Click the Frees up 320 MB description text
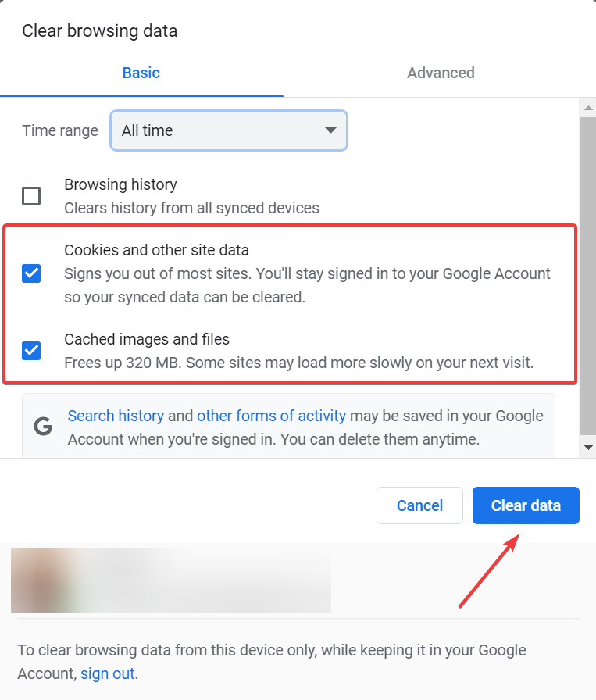The width and height of the screenshot is (596, 700). tap(298, 362)
